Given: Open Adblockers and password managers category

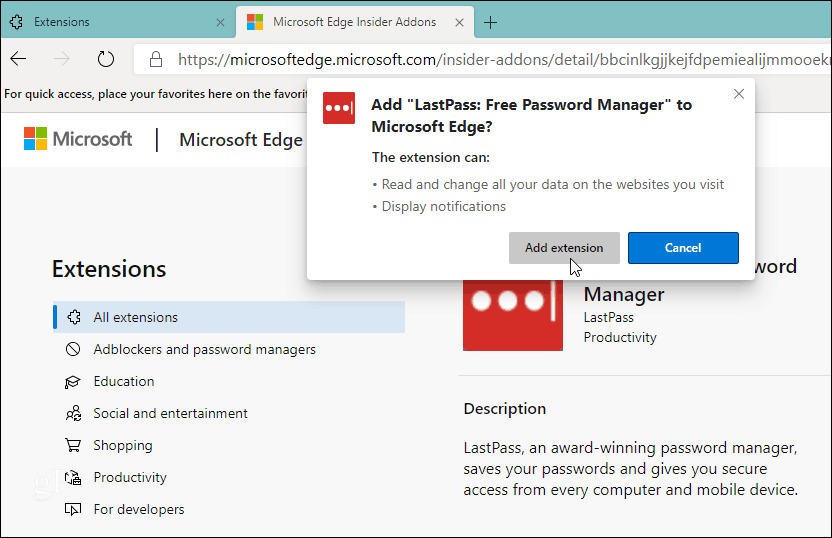Looking at the screenshot, I should point(204,349).
